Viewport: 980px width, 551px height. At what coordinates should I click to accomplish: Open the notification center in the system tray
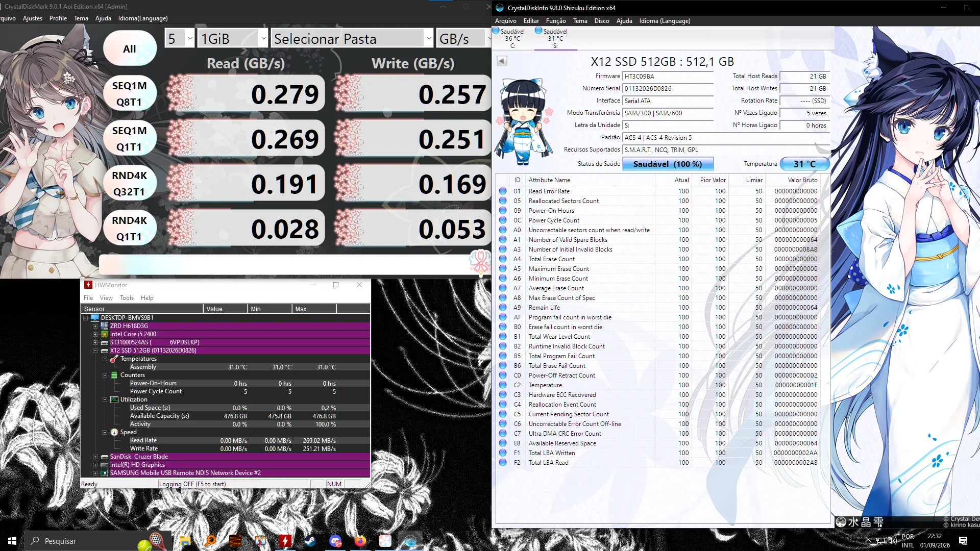pos(963,541)
